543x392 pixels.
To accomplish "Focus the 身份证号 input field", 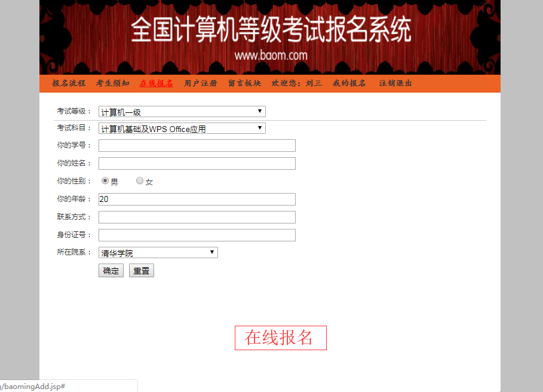I will click(197, 235).
